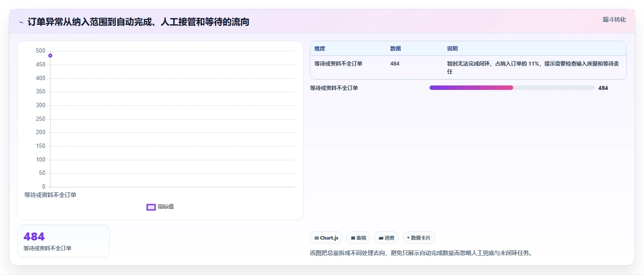Image resolution: width=644 pixels, height=275 pixels.
Task: Click the 484 value beside progress bar
Action: [x=603, y=88]
